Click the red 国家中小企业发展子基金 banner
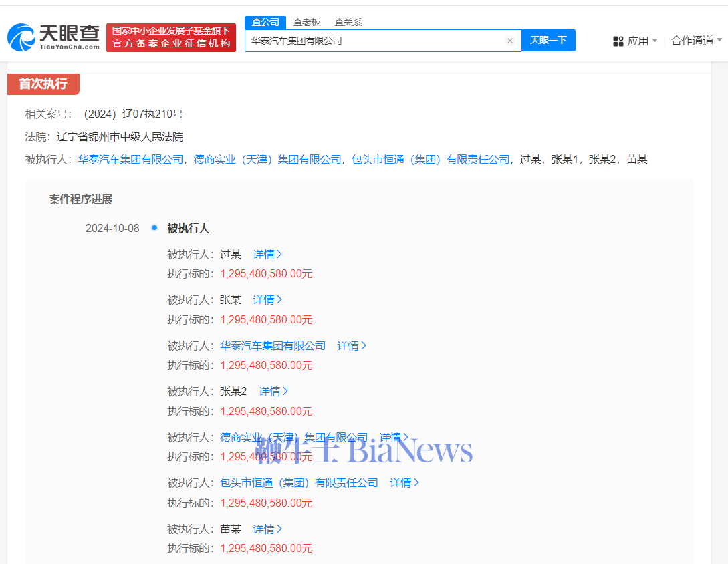 [171, 37]
